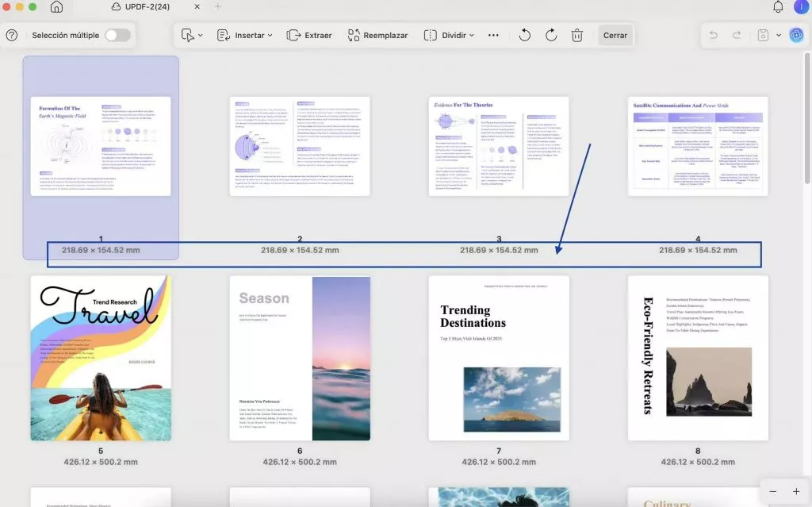
Task: Click the Cerrar button
Action: point(615,35)
